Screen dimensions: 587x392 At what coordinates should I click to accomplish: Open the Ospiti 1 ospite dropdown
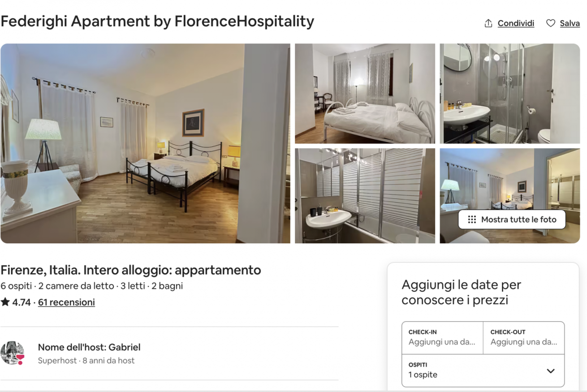(483, 370)
